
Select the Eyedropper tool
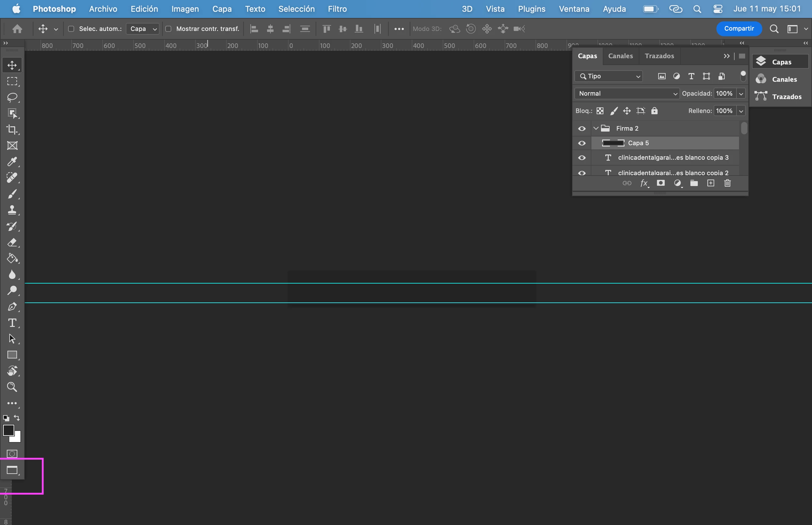[12, 162]
